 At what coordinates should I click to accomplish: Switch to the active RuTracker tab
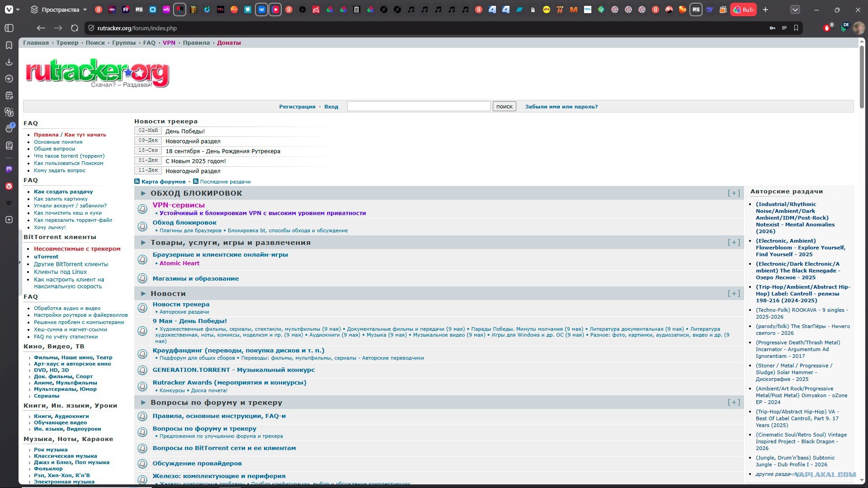pos(743,9)
